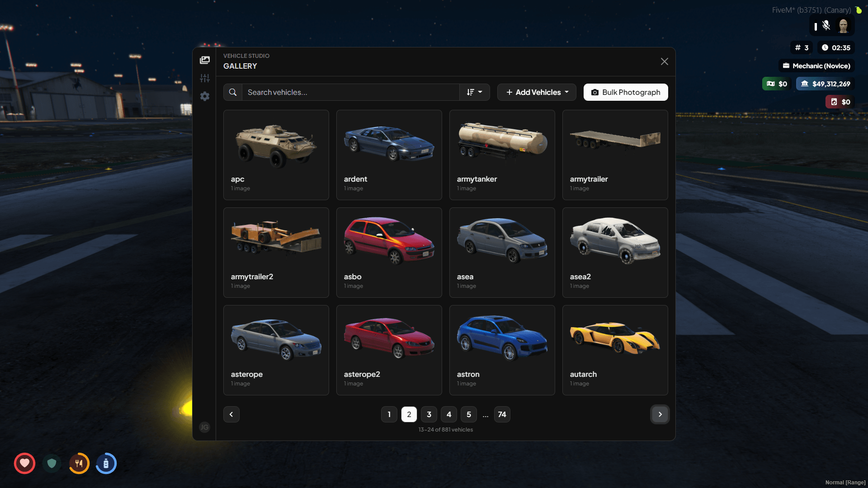Open the asterope2 vehicle card
The image size is (868, 488).
[x=389, y=350]
